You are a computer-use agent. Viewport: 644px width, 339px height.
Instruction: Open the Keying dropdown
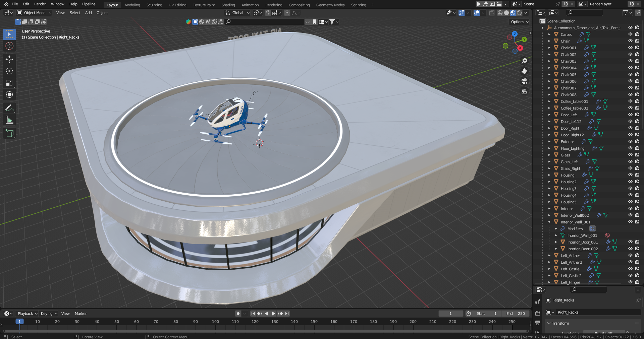[x=49, y=314]
